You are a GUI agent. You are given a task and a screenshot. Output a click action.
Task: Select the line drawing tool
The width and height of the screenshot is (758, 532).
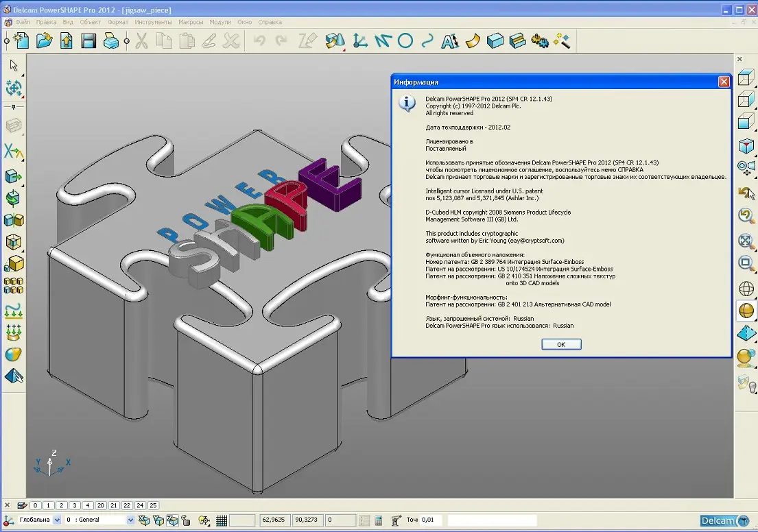(x=383, y=40)
